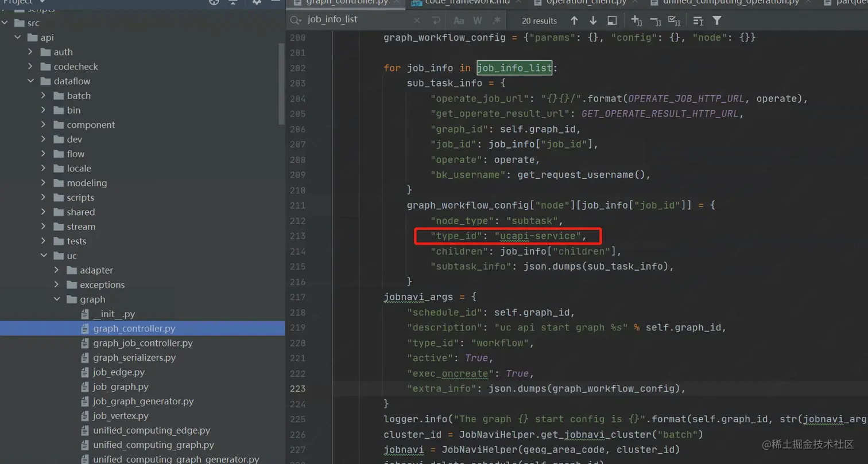
Task: Expand the auth folder
Action: pyautogui.click(x=31, y=52)
